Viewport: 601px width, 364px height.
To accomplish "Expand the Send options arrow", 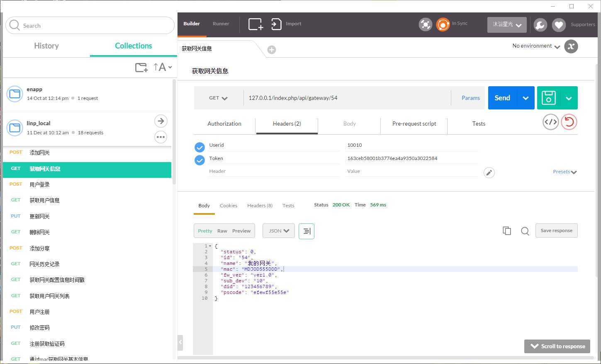I will point(526,98).
